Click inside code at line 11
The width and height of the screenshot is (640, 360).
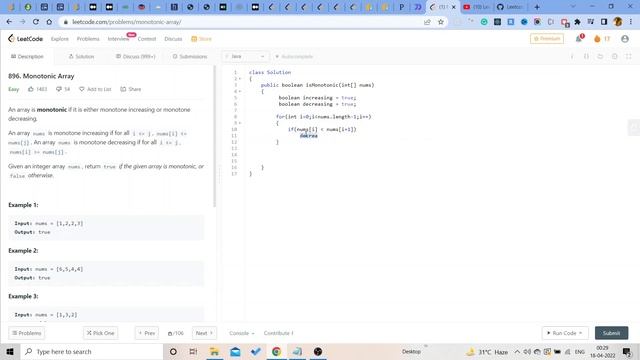[x=309, y=136]
